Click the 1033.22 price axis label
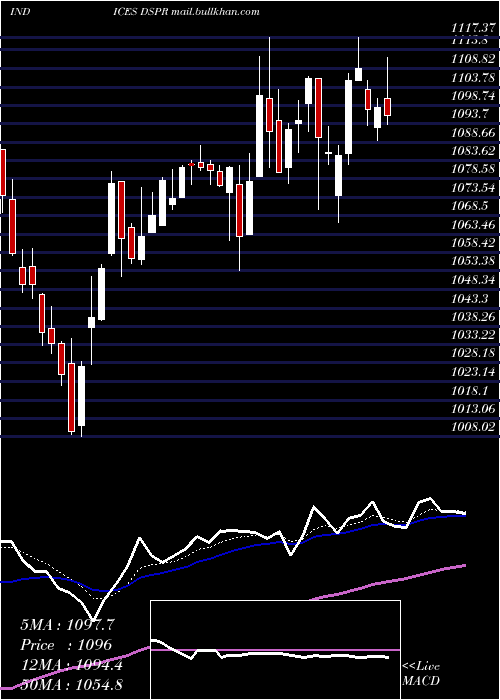 (473, 335)
